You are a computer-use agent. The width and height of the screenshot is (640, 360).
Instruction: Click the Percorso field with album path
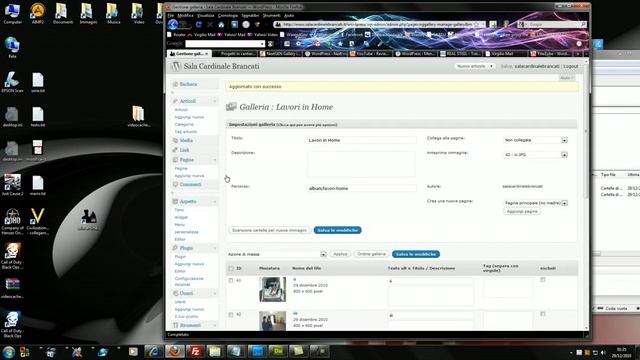coord(362,188)
